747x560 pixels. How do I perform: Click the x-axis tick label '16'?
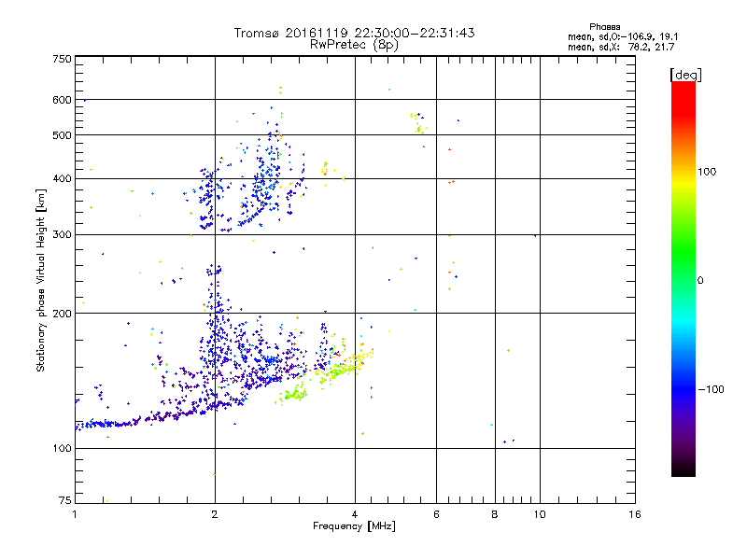coord(635,514)
